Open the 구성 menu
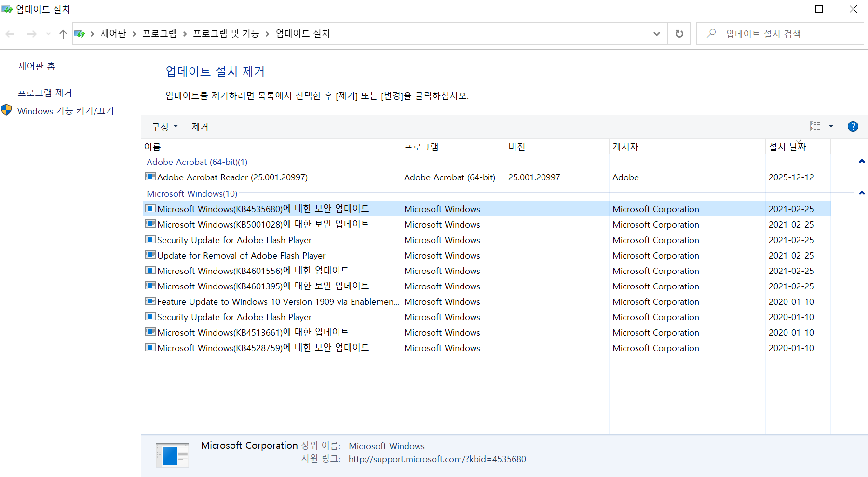Screen dimensions: 868x477 point(164,127)
